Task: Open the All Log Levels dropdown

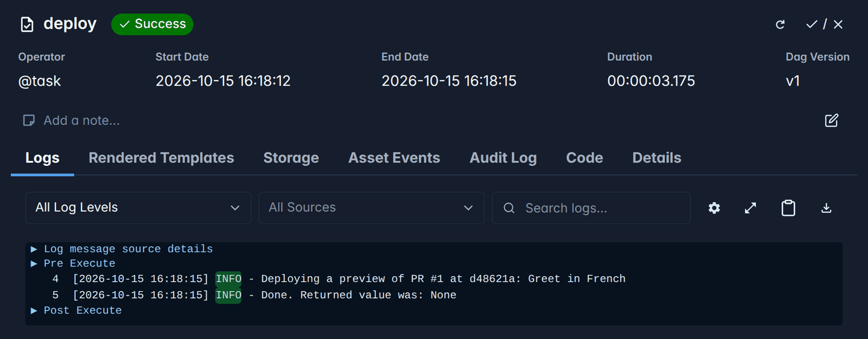Action: (x=138, y=208)
